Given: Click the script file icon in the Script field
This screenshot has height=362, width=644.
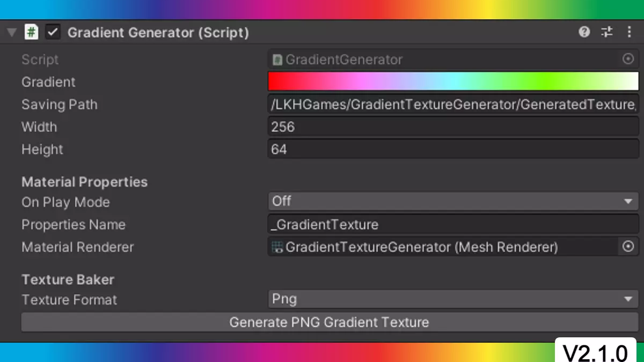Looking at the screenshot, I should [x=277, y=60].
